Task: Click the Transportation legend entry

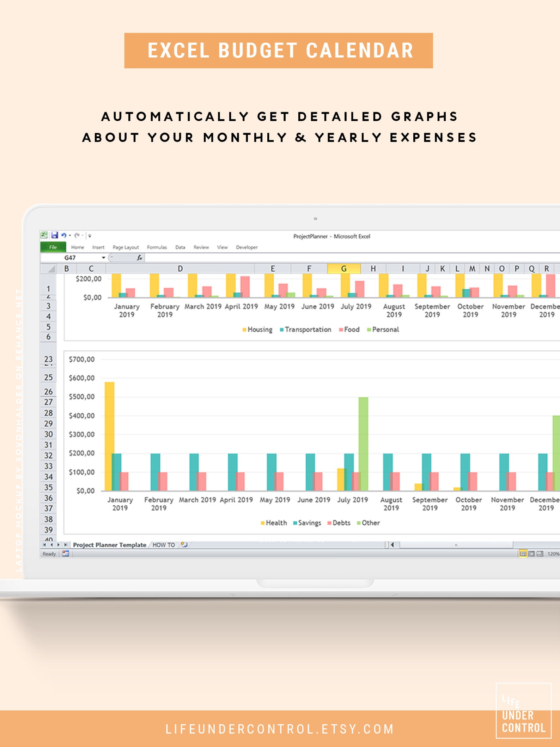Action: [305, 330]
